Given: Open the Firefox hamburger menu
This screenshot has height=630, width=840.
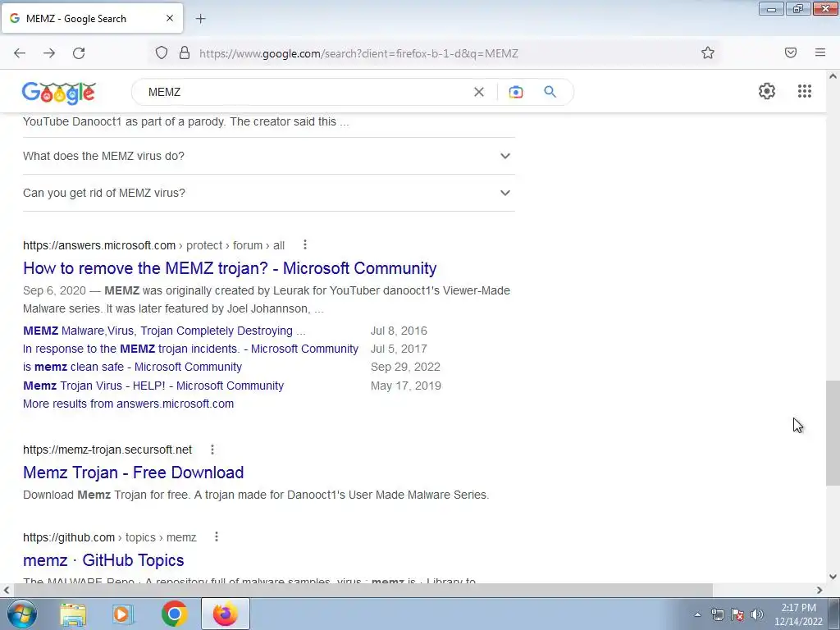Looking at the screenshot, I should pos(820,52).
